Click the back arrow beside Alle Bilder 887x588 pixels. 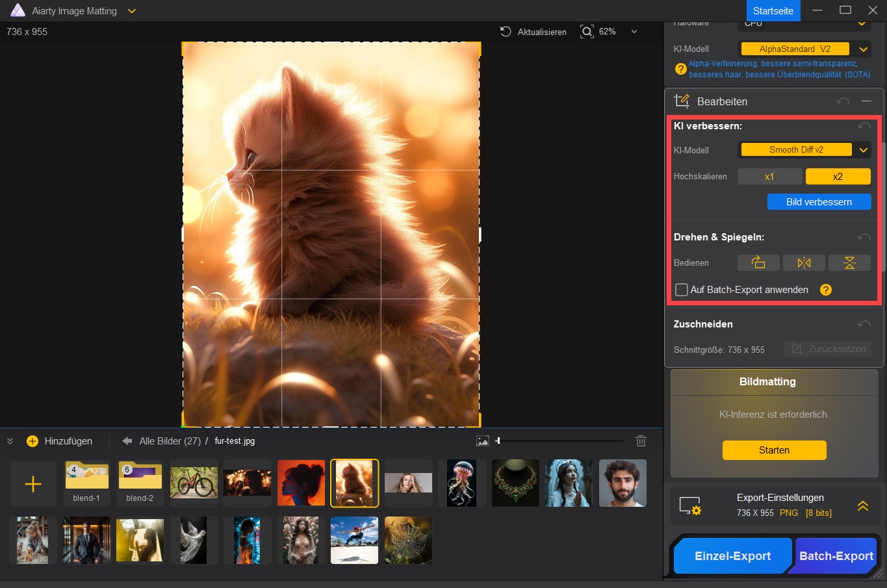click(x=127, y=441)
